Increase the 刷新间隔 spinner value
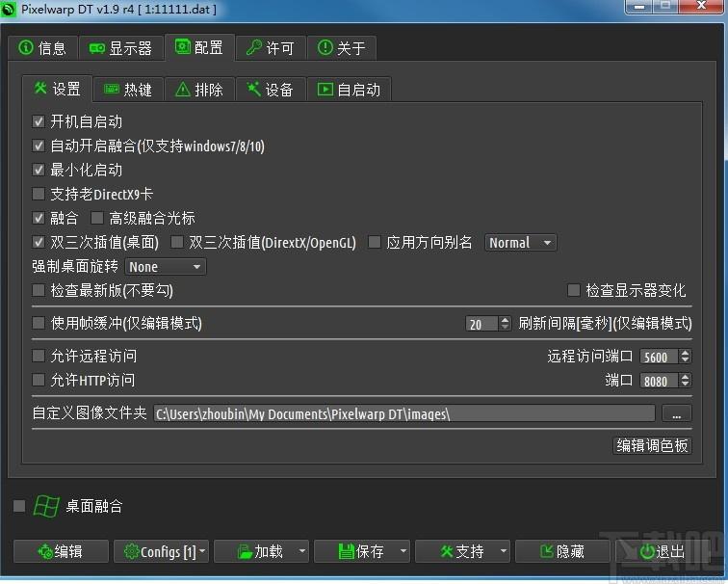The image size is (728, 584). pyautogui.click(x=505, y=320)
